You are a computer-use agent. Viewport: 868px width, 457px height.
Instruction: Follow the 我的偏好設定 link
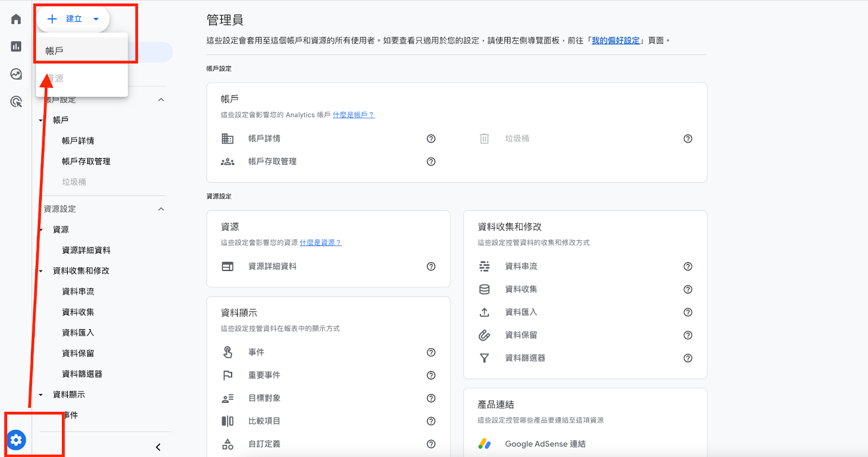pos(616,41)
